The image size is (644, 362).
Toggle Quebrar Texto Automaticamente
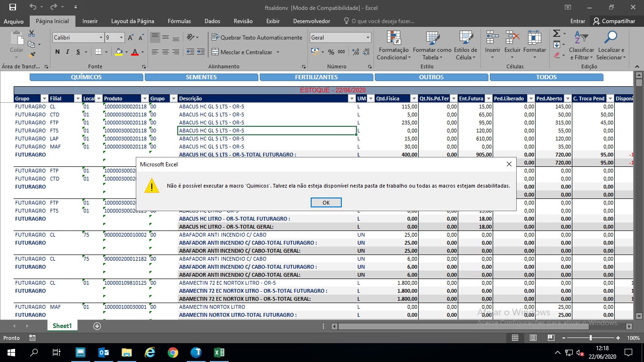click(x=257, y=37)
